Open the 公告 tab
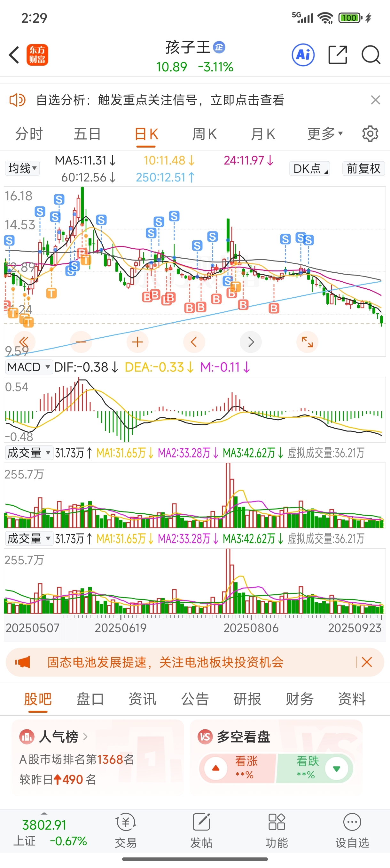This screenshot has height=868, width=390. [195, 699]
